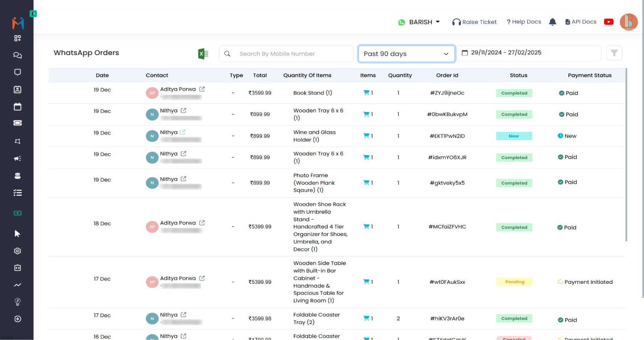Click the logout arrow icon in sidebar
The image size is (644, 340).
click(x=17, y=319)
